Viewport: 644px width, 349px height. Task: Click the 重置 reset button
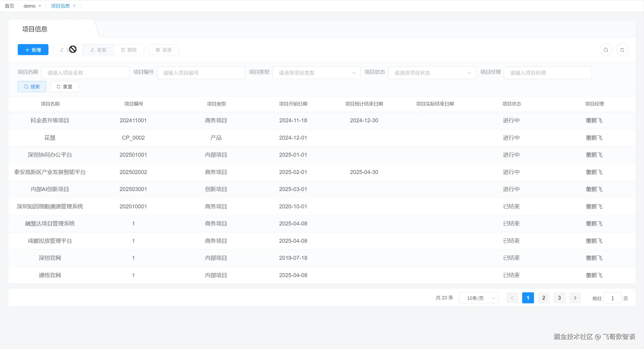64,87
